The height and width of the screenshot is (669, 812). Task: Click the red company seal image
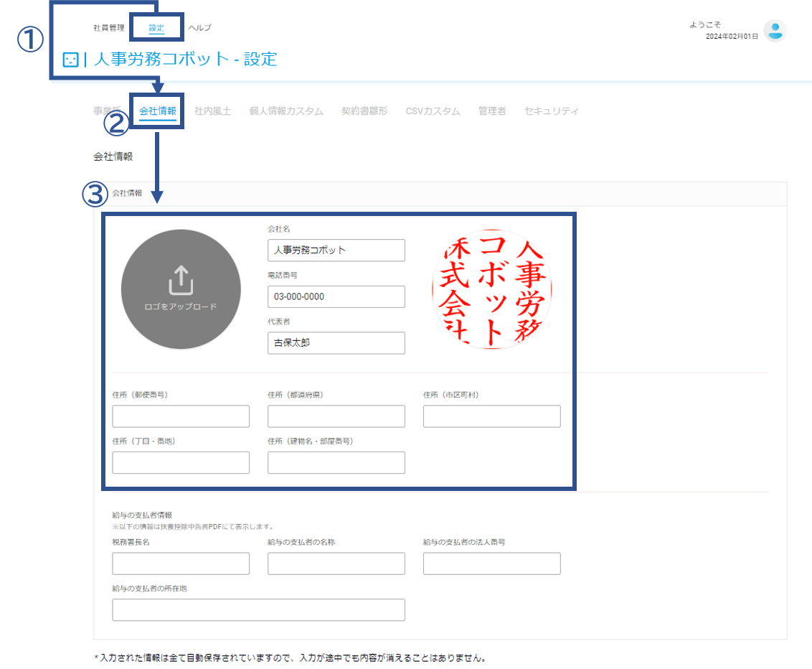coord(491,289)
